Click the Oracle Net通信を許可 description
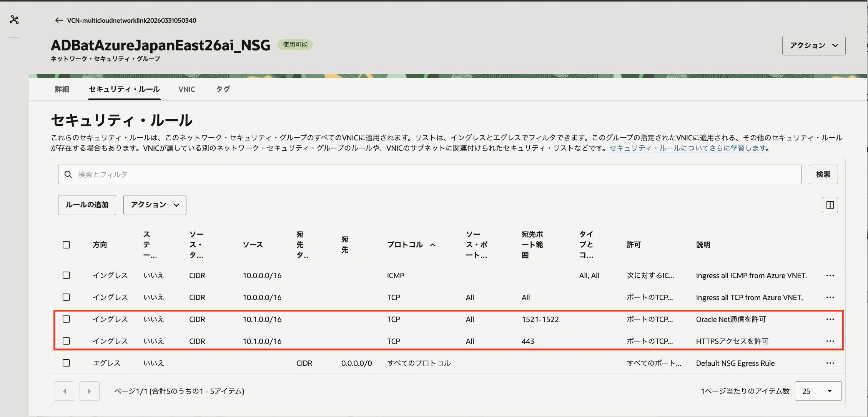 [731, 319]
